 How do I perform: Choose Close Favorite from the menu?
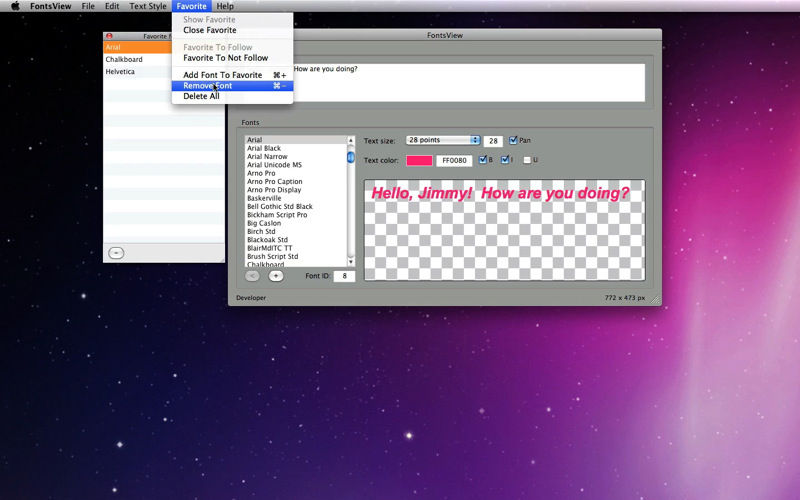pyautogui.click(x=233, y=30)
